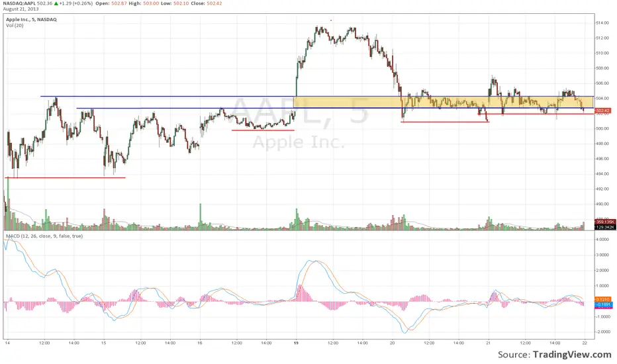Select the Apple Inc., 5, NASDAQ legend title

(x=31, y=19)
